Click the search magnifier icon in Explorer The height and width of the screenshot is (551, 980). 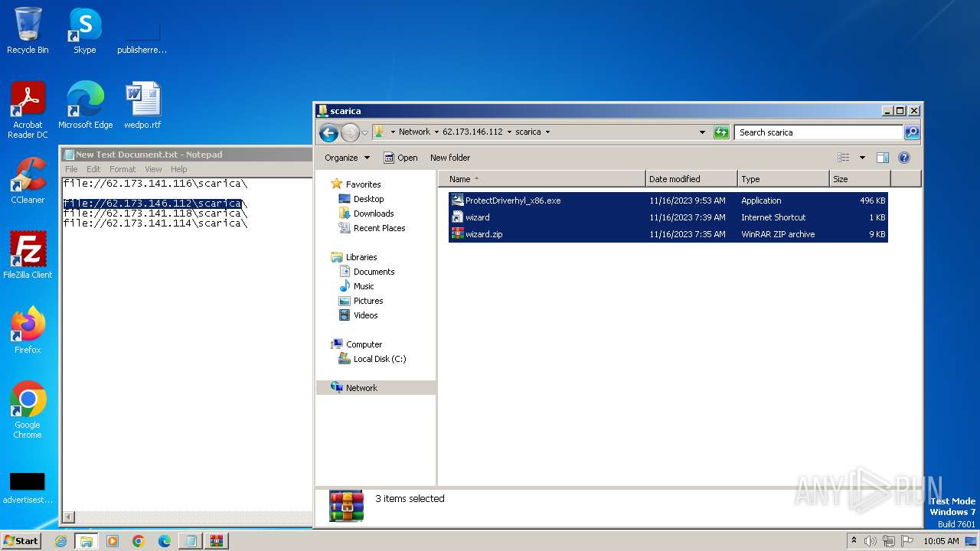(911, 132)
